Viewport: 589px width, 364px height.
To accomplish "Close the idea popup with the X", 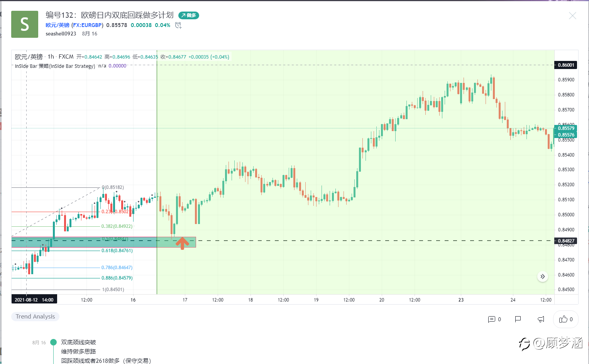I will (x=572, y=16).
